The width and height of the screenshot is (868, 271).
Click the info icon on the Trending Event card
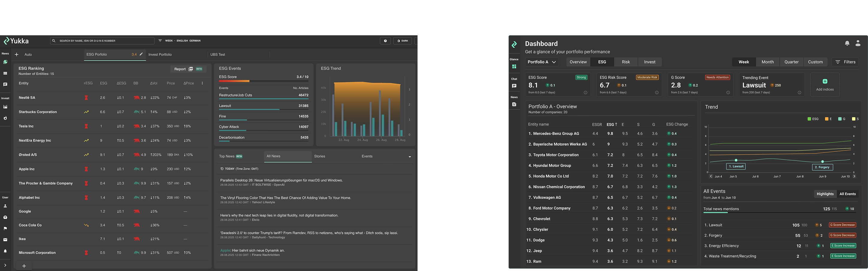(799, 93)
